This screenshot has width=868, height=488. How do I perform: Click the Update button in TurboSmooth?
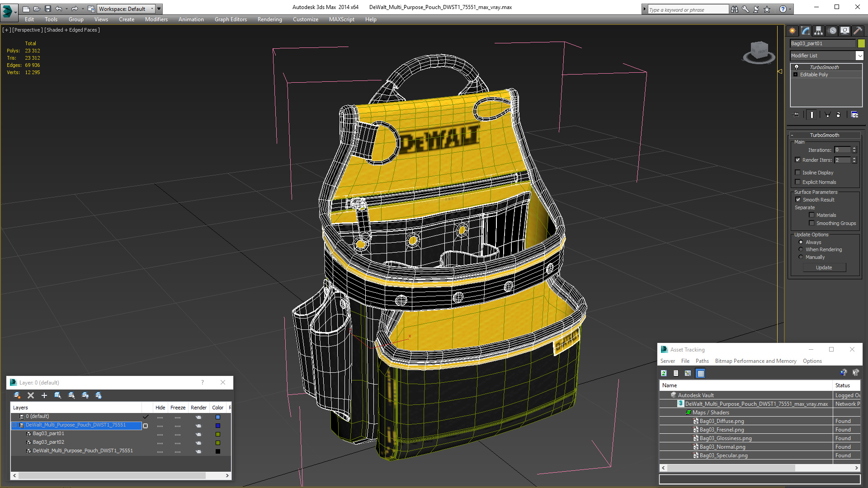(824, 267)
